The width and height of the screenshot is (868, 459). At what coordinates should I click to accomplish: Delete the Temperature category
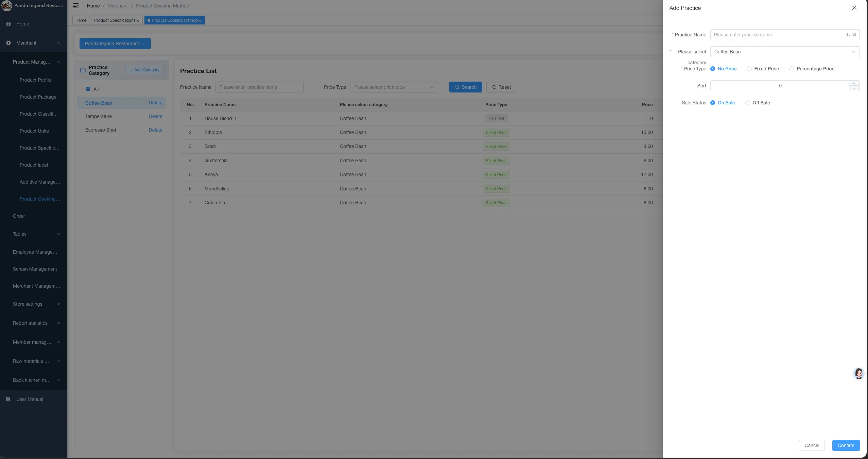point(155,116)
